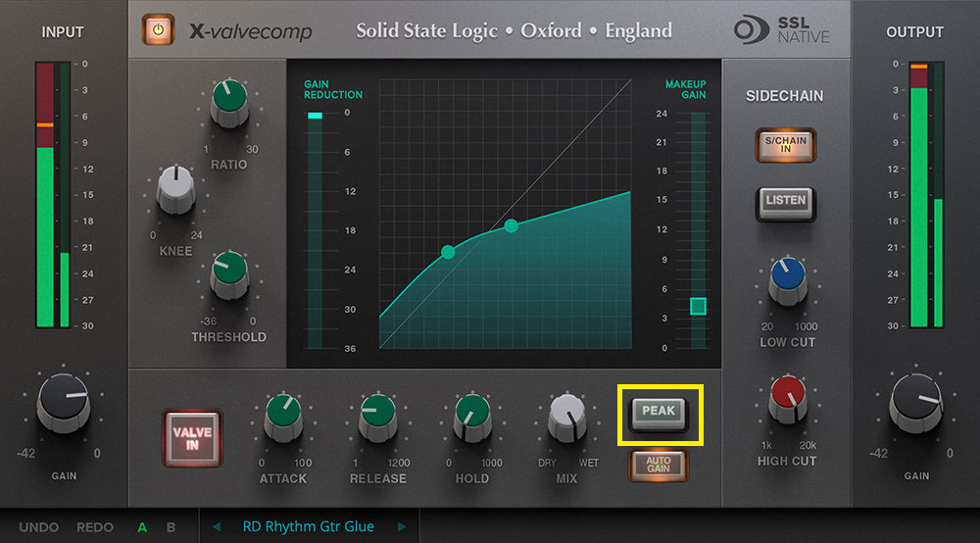Click the green Ratio knob
The image size is (980, 543).
(229, 103)
